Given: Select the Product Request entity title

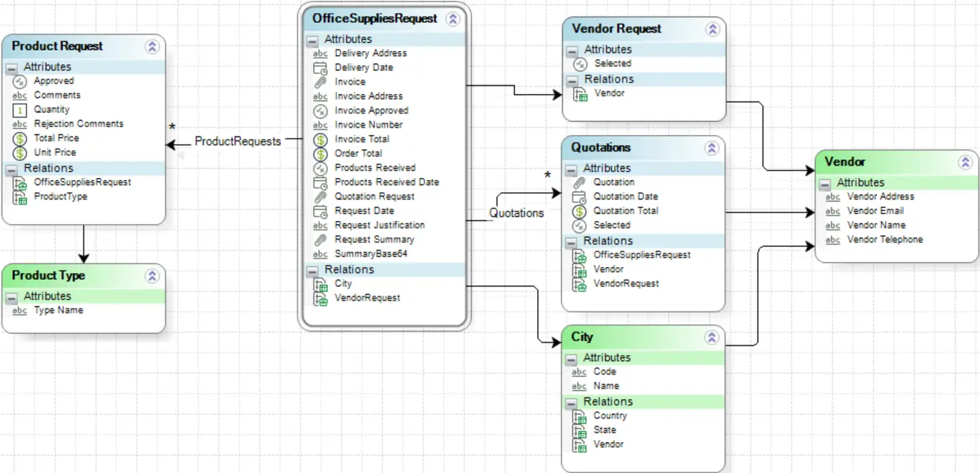Looking at the screenshot, I should click(x=57, y=46).
